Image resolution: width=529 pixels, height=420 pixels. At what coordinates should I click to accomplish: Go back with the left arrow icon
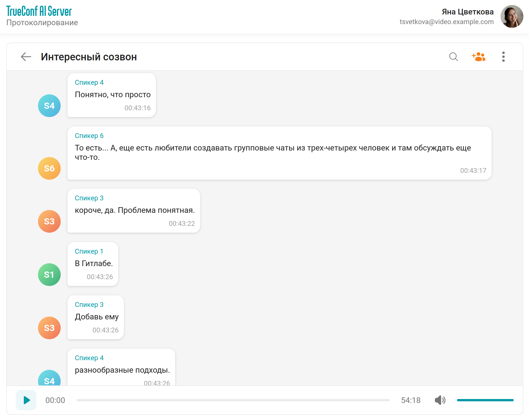tap(26, 57)
